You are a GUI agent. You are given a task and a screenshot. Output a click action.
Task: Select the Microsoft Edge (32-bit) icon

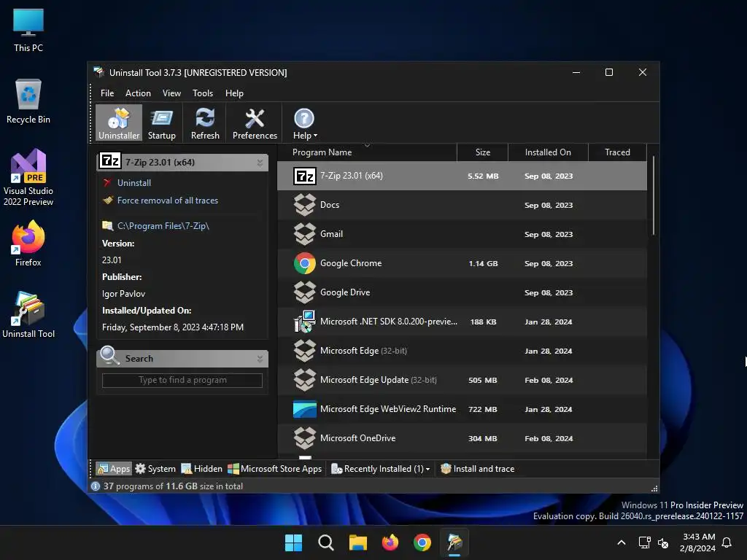[x=304, y=351]
